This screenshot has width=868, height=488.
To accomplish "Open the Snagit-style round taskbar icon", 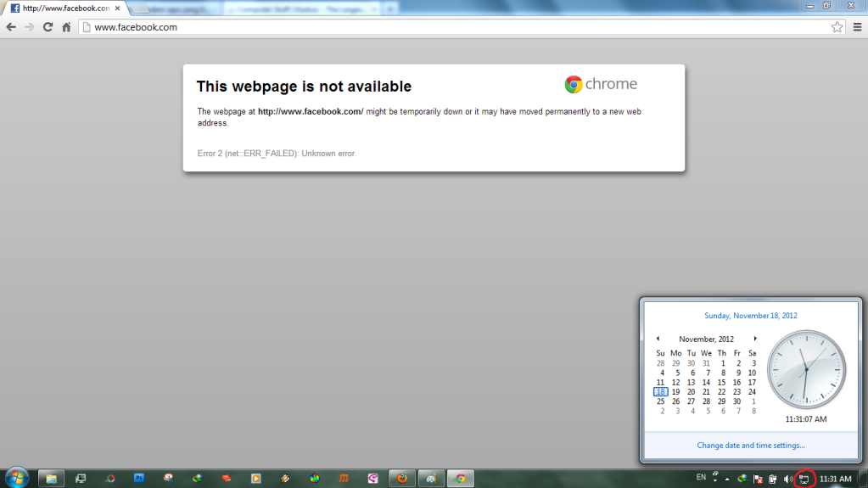I will pyautogui.click(x=168, y=478).
